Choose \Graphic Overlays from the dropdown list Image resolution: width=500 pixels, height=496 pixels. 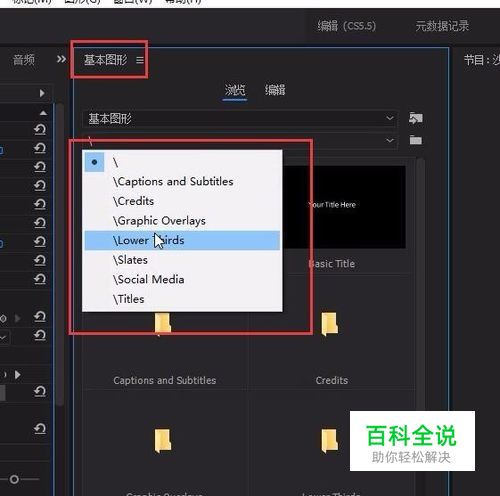[182, 221]
